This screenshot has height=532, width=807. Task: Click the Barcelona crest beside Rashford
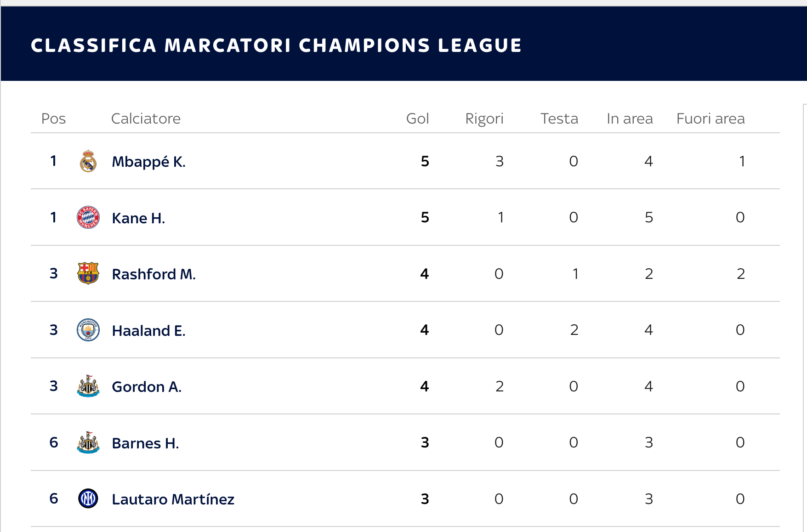[88, 273]
